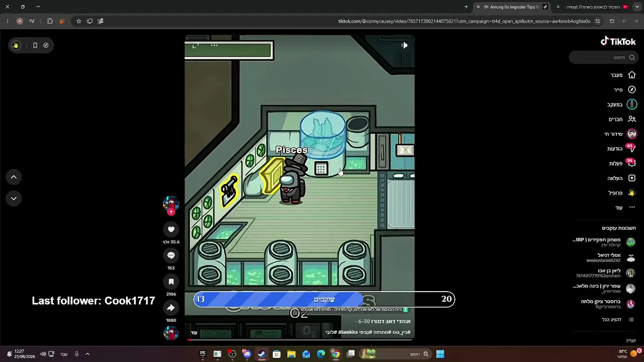Open the פרופיל profile page
Viewport: 644px width, 362px height.
click(x=622, y=193)
